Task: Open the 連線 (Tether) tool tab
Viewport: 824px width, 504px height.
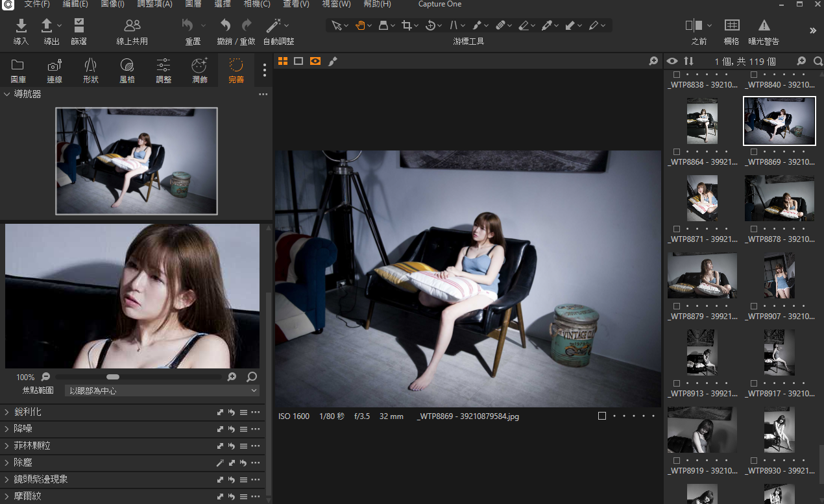Action: (55, 71)
